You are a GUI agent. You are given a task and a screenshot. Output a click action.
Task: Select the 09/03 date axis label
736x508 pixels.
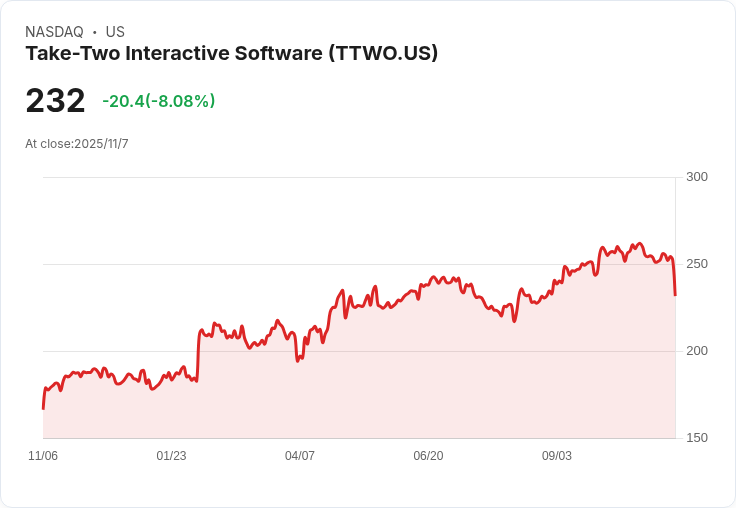point(557,456)
